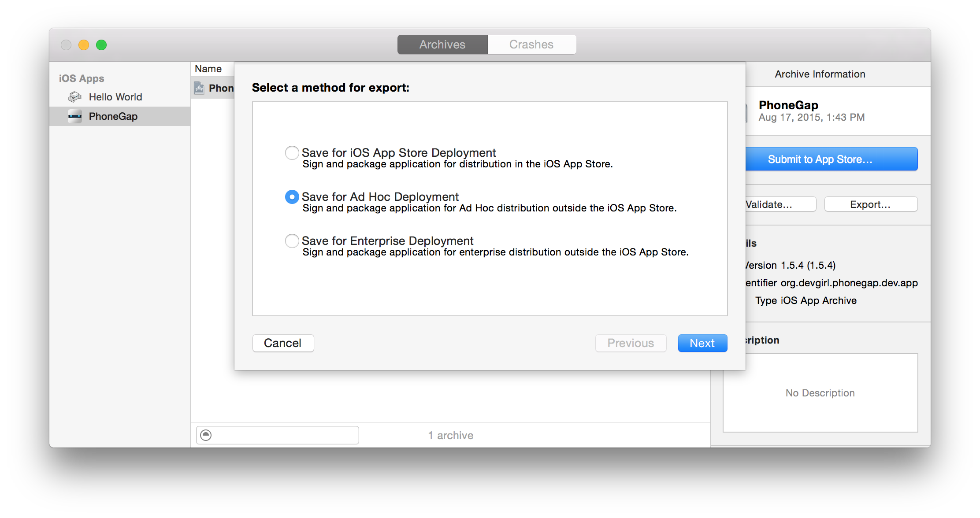Click the Hello World app icon
The image size is (980, 518).
tap(75, 97)
